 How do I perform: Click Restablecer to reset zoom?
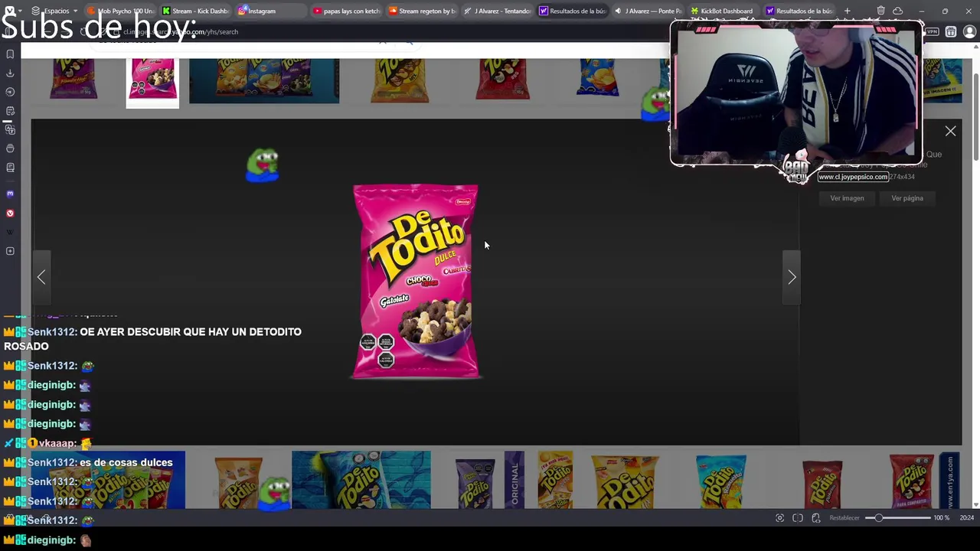click(844, 518)
